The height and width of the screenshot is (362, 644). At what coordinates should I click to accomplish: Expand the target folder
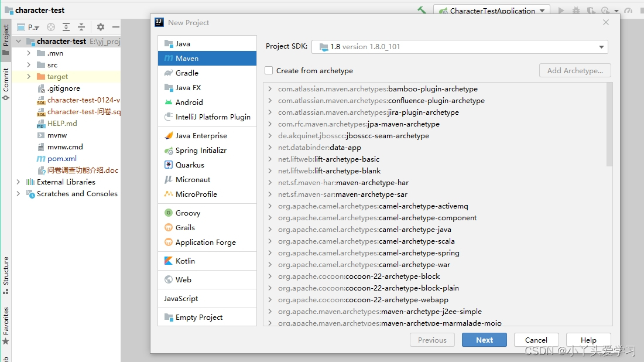29,76
